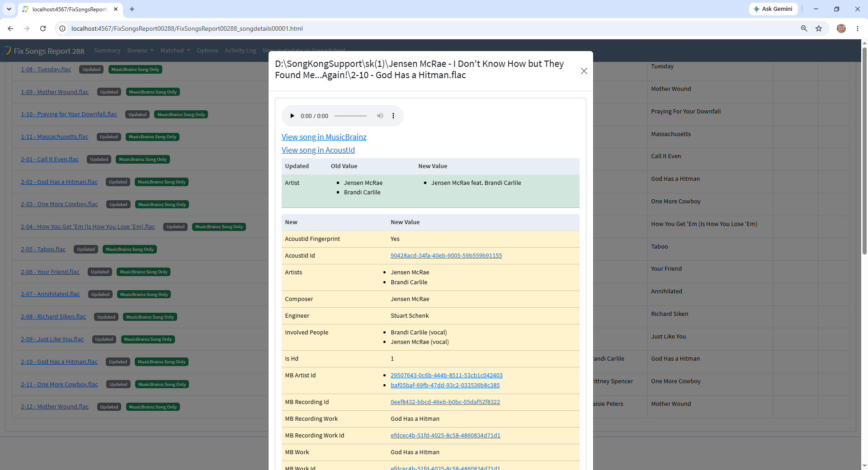Click Ask Gemini button

773,9
